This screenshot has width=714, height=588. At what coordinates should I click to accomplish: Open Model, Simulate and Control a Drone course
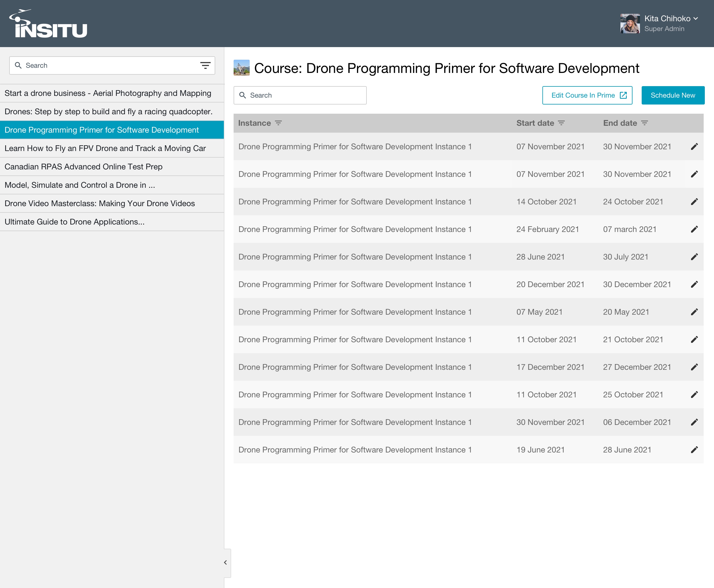point(112,185)
